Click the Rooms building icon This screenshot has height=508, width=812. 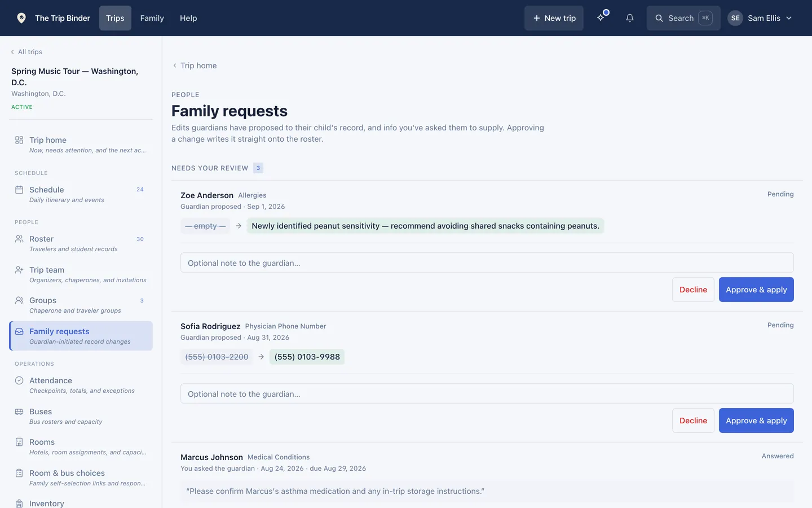coord(19,442)
